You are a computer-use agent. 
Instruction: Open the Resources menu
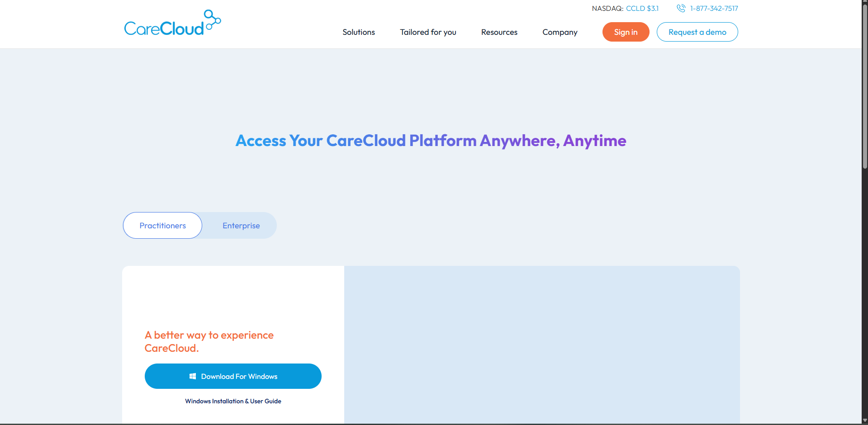[x=499, y=32]
